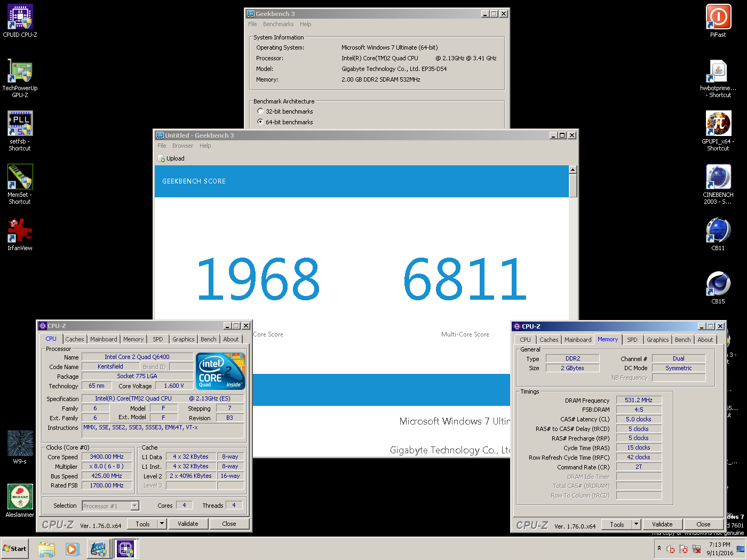Click Tools button in right CPU-Z
747x560 pixels.
click(617, 524)
